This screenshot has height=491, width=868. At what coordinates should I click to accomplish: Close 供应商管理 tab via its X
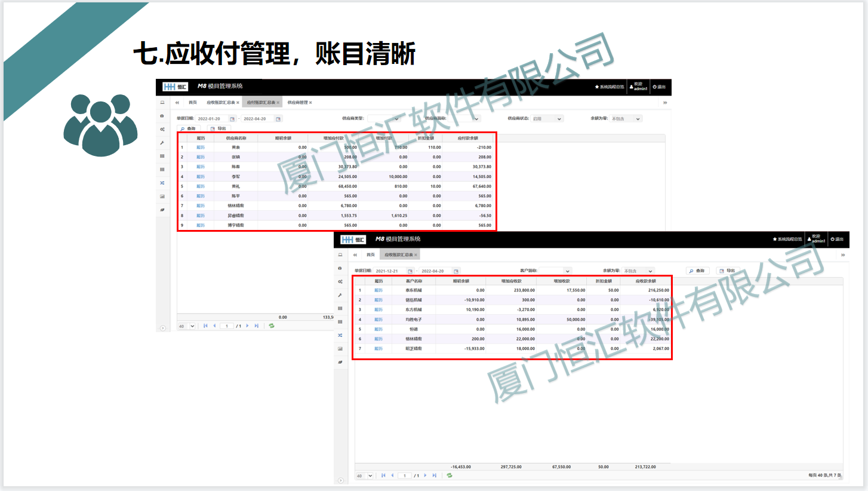[310, 103]
